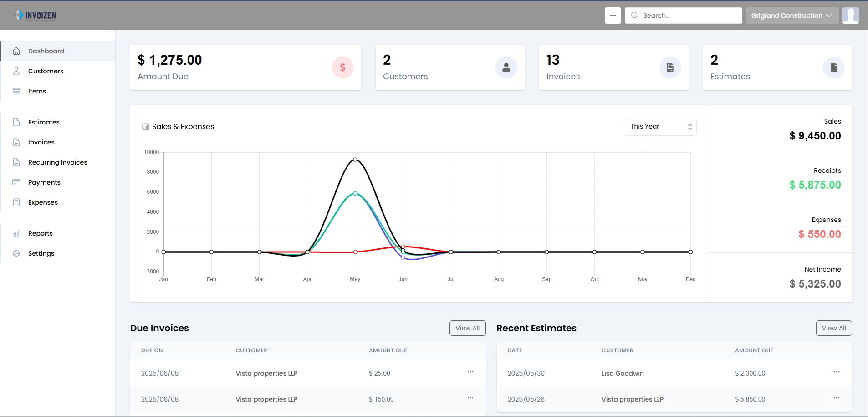Viewport: 868px width, 417px height.
Task: Open the Dashboard home icon in sidebar
Action: pyautogui.click(x=17, y=51)
